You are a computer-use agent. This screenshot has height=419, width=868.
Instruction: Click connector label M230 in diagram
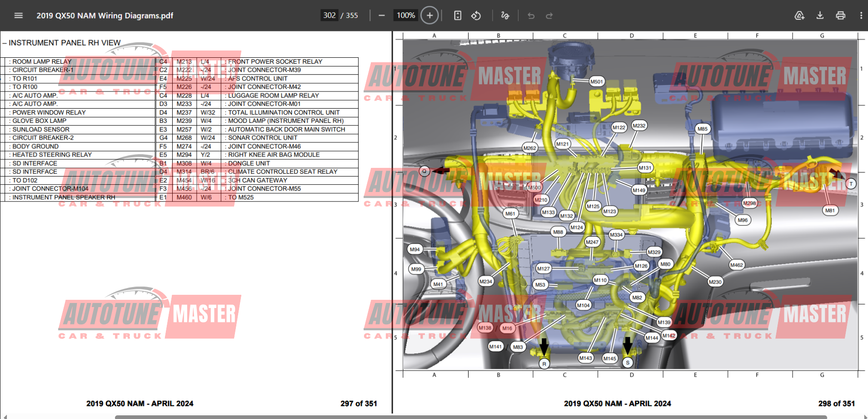click(x=715, y=282)
